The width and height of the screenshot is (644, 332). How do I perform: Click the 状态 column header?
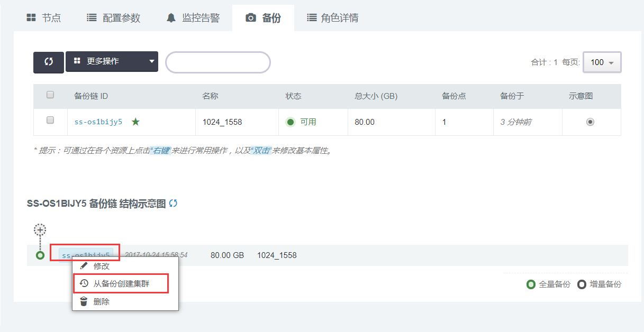293,96
